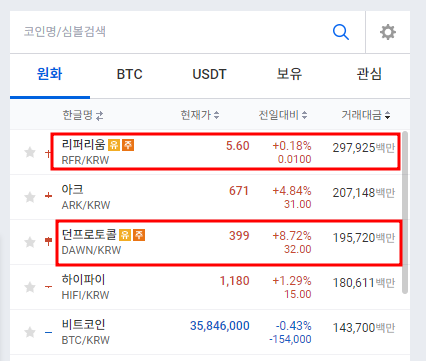Focus the 코인명/심볼검색 search field
Image resolution: width=426 pixels, height=361 pixels.
pos(170,32)
